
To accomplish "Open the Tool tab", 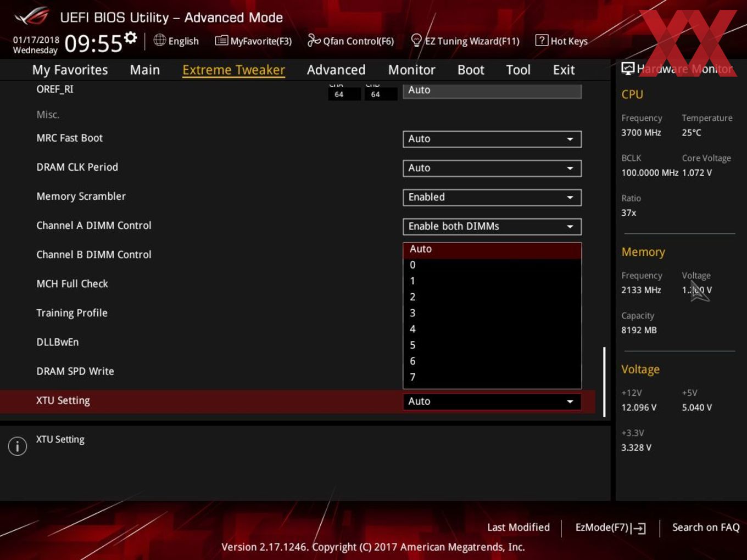I will tap(518, 70).
